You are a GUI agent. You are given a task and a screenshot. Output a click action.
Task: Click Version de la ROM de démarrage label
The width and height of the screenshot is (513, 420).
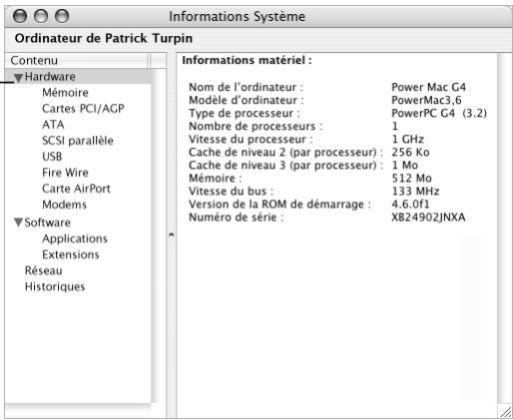(x=279, y=205)
